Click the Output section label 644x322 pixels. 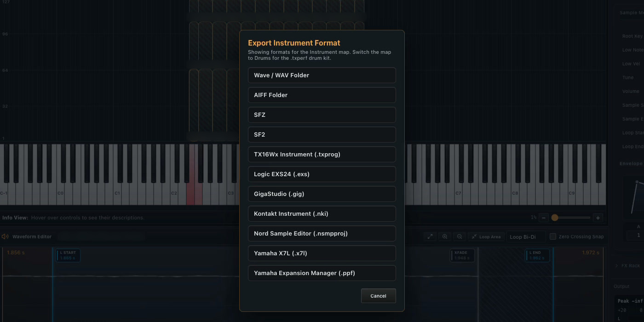point(621,286)
